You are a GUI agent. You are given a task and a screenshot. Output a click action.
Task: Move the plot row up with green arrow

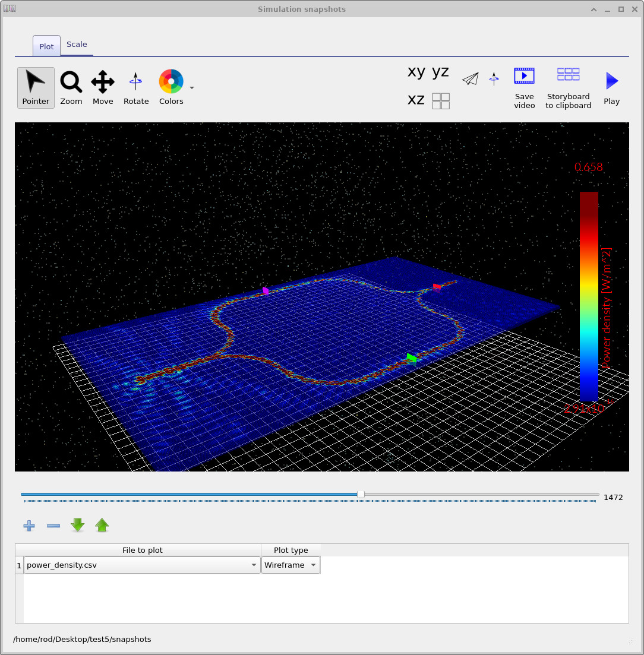tap(102, 525)
